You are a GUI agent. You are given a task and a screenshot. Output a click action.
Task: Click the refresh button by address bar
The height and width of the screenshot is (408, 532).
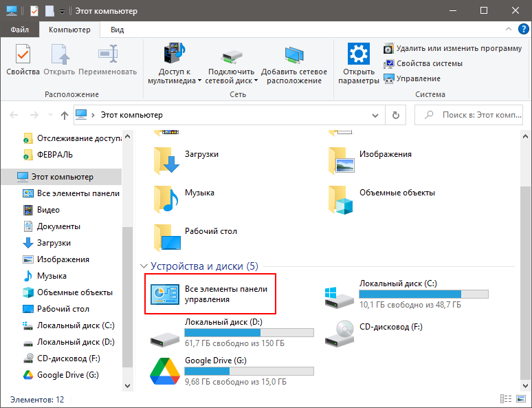[x=396, y=115]
